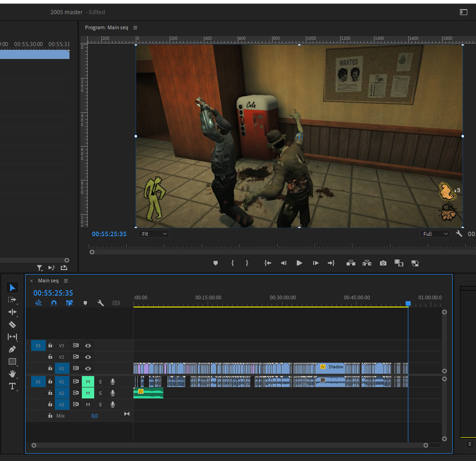The image size is (476, 461).
Task: Click the workspace layout icon top right
Action: point(464,12)
